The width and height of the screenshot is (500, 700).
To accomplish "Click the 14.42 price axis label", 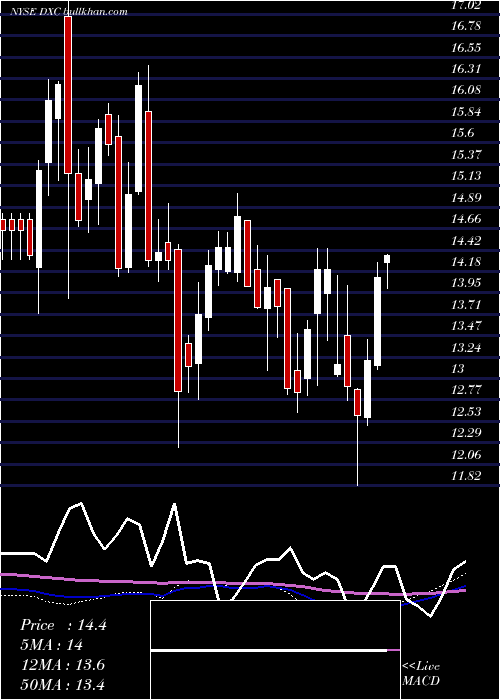I will pyautogui.click(x=467, y=240).
